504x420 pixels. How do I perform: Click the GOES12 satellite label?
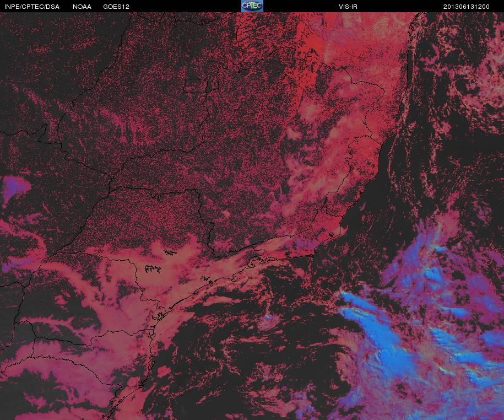116,7
